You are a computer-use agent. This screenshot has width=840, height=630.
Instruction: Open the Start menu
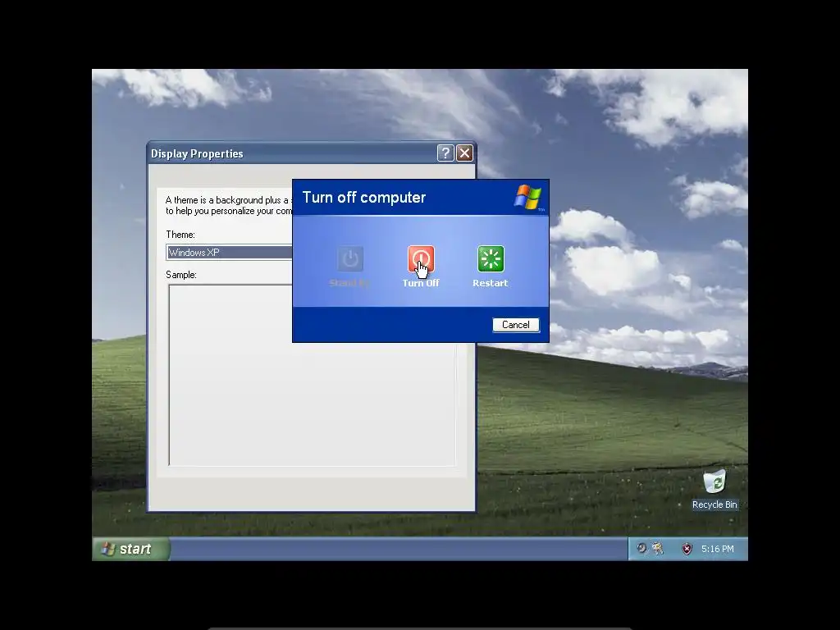131,549
